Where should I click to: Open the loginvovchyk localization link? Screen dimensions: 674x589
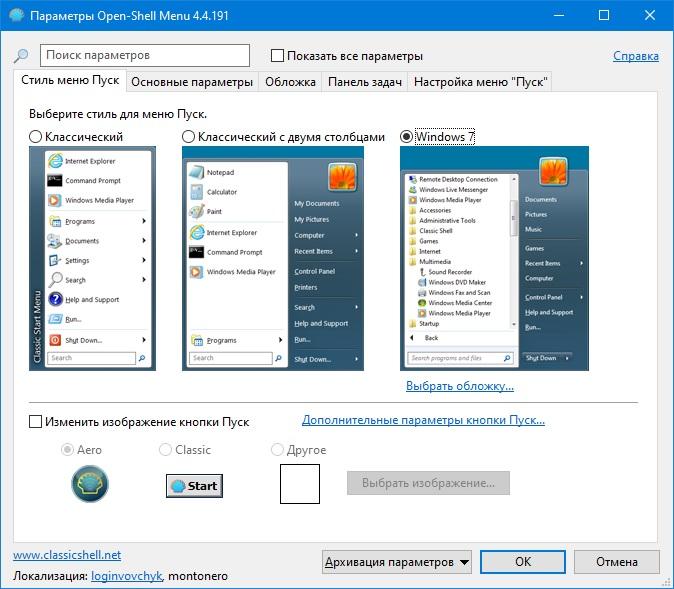click(x=127, y=576)
